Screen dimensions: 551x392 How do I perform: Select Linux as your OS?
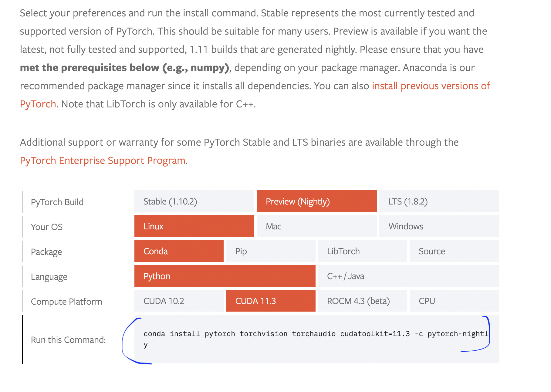click(x=194, y=226)
